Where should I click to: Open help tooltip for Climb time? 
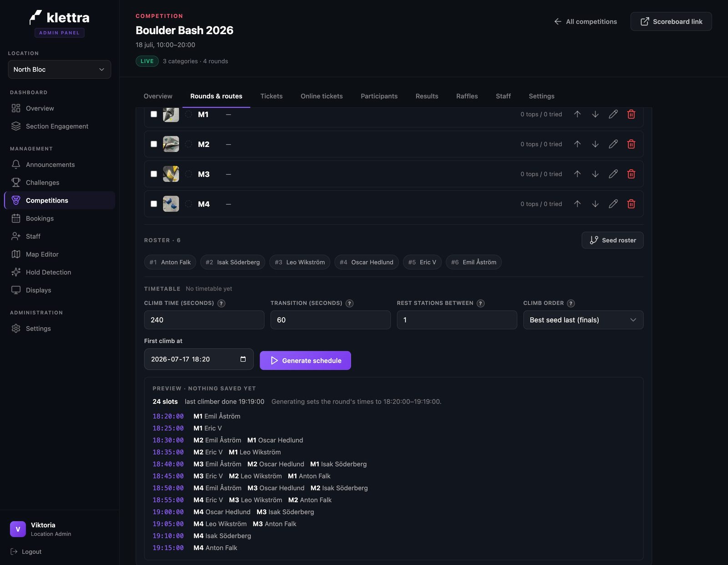pyautogui.click(x=222, y=303)
